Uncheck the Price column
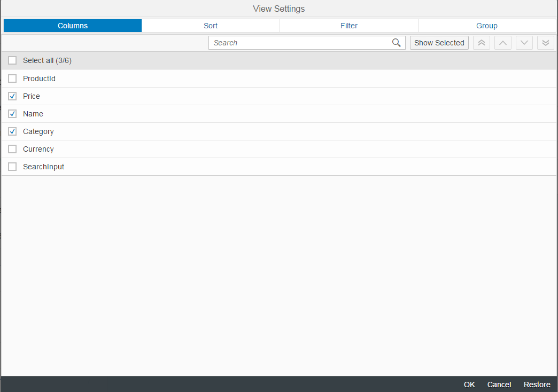The height and width of the screenshot is (392, 558). tap(12, 96)
